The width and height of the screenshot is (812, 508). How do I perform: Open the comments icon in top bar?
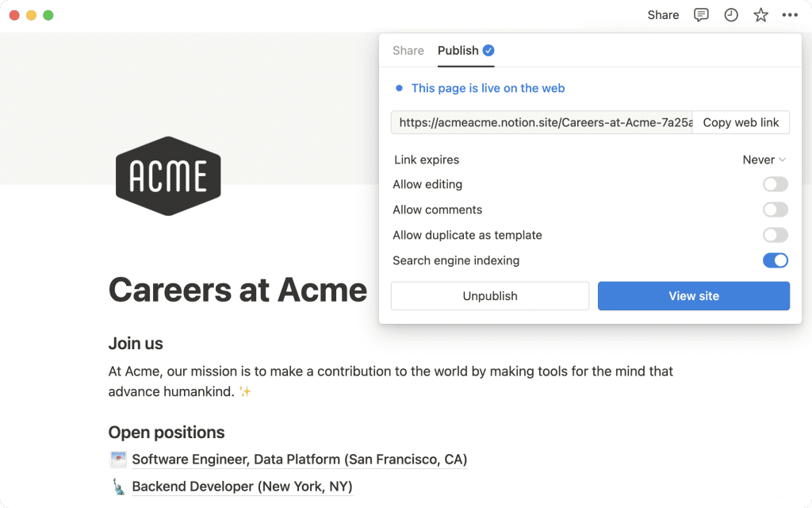pyautogui.click(x=701, y=15)
